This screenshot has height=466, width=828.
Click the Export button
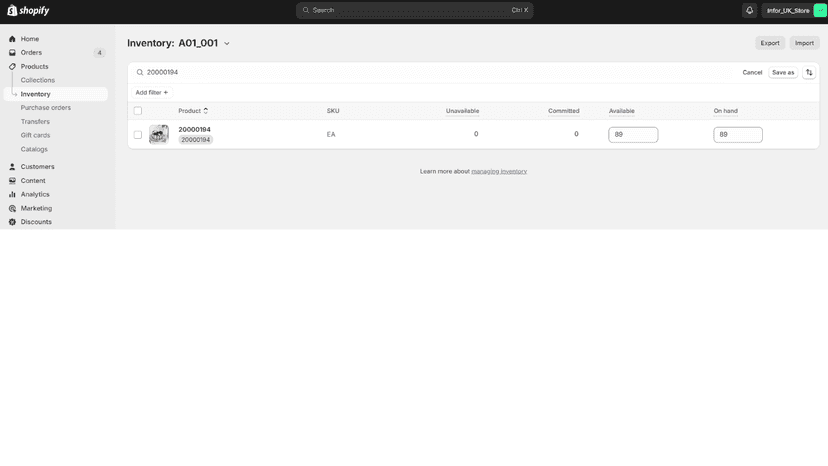click(x=769, y=43)
